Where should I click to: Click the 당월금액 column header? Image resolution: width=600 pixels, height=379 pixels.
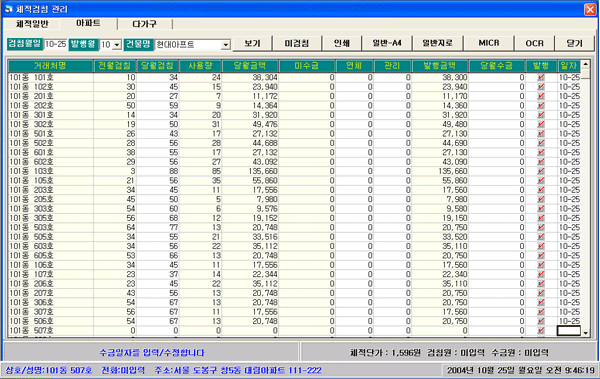tap(250, 66)
